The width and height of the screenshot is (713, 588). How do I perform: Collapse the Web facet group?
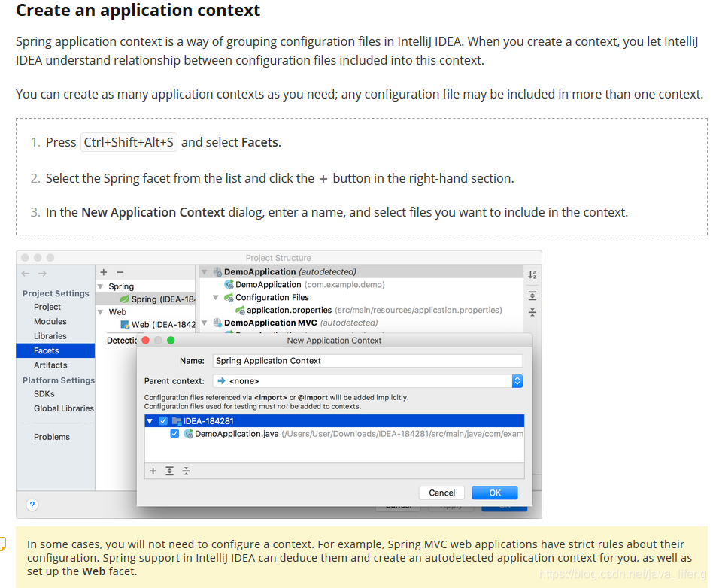[101, 312]
